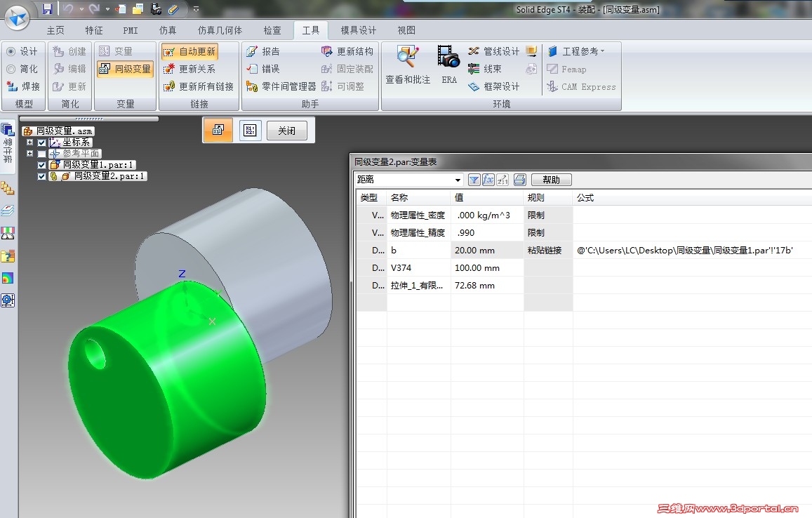Screen dimensions: 812x518
Task: Open 零件间管理器 inter-part manager
Action: [x=281, y=86]
